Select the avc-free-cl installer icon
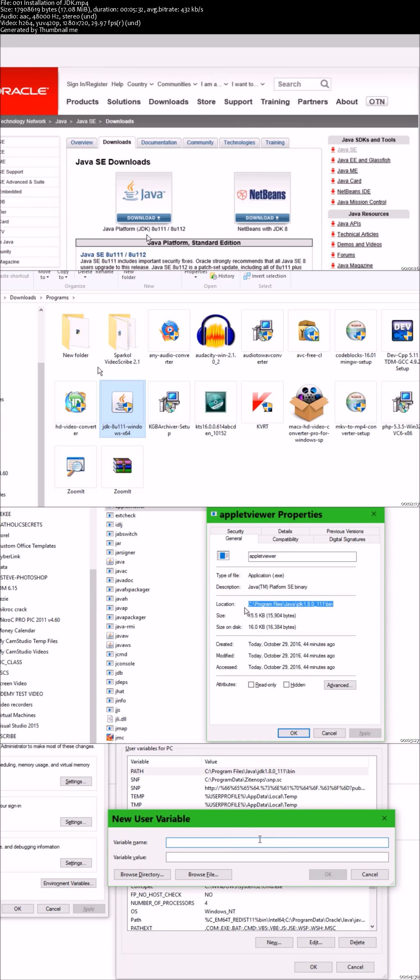 point(309,331)
